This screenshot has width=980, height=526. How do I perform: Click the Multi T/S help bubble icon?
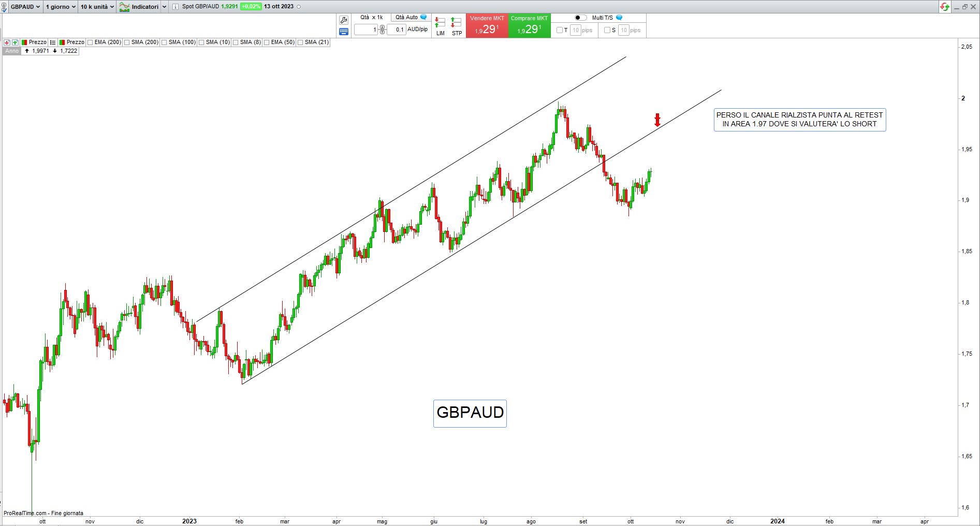pos(619,18)
